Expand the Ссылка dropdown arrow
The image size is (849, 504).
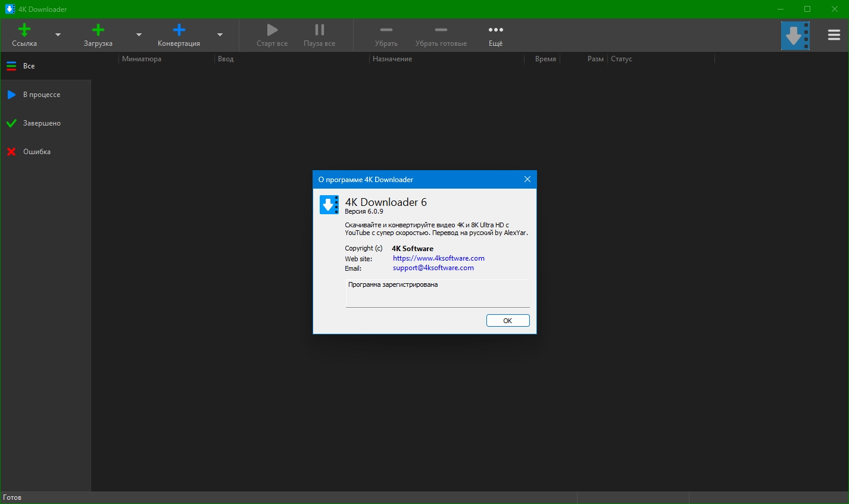point(58,35)
